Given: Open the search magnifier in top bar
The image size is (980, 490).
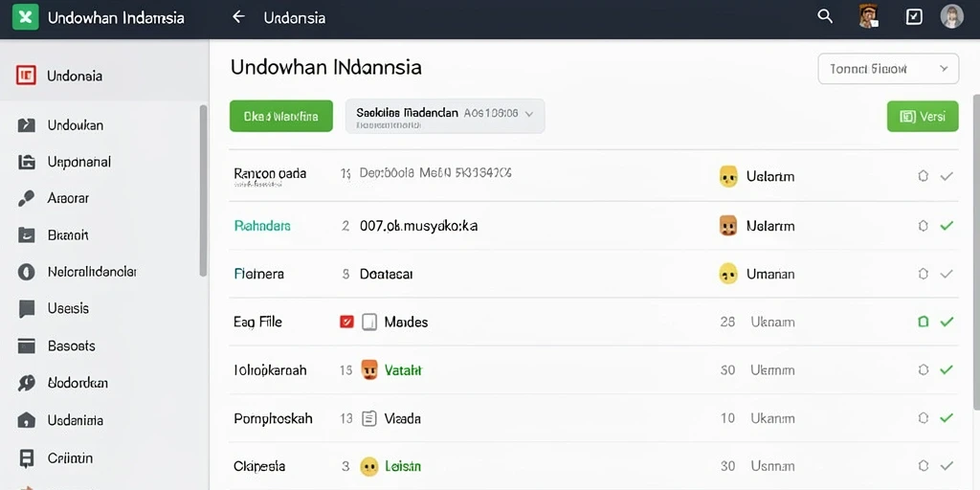Looking at the screenshot, I should coord(825,17).
